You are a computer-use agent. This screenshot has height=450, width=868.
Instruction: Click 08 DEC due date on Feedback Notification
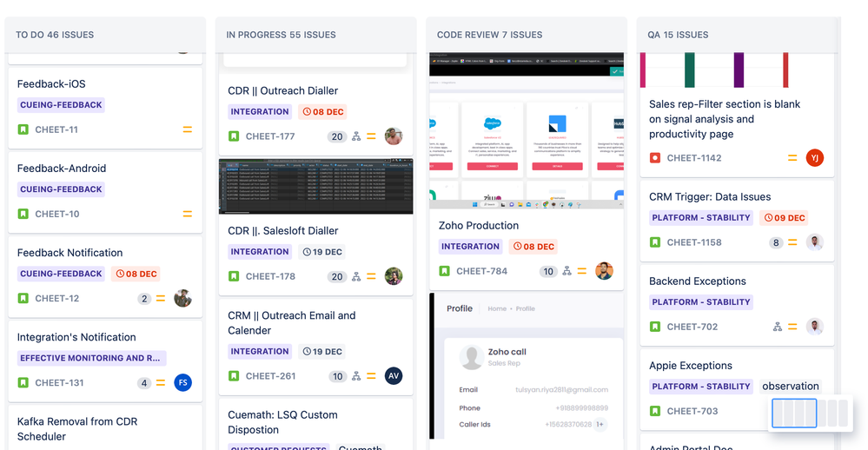point(136,274)
